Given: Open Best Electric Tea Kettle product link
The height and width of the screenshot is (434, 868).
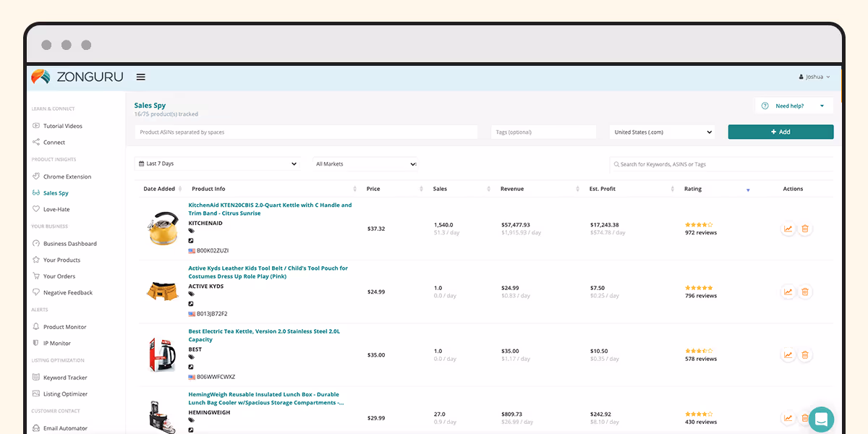Looking at the screenshot, I should (x=264, y=335).
